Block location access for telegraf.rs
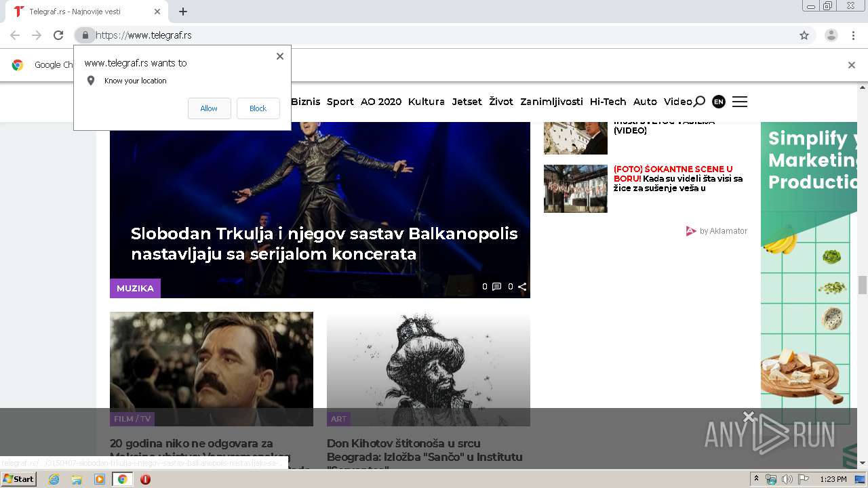The image size is (868, 488). click(x=258, y=108)
